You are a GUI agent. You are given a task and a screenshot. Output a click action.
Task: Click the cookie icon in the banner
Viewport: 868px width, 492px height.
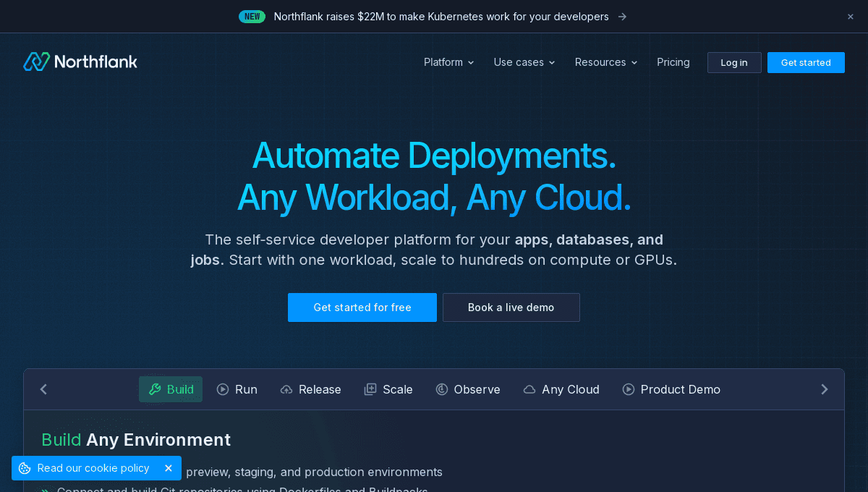click(25, 468)
